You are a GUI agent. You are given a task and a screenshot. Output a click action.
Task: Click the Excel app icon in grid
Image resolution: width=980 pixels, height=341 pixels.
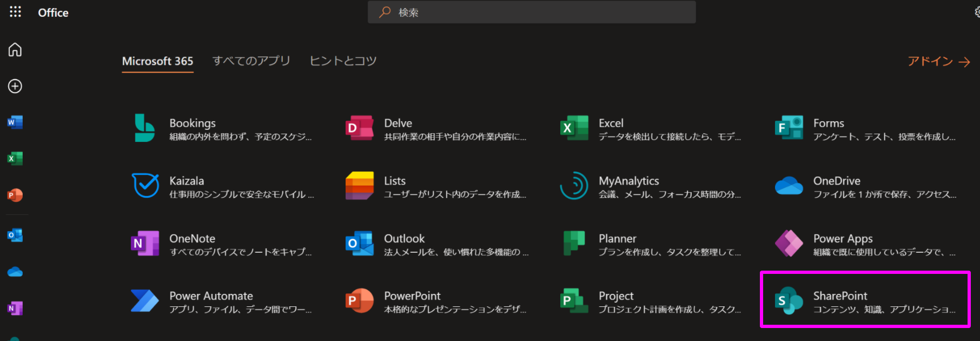[x=574, y=128]
